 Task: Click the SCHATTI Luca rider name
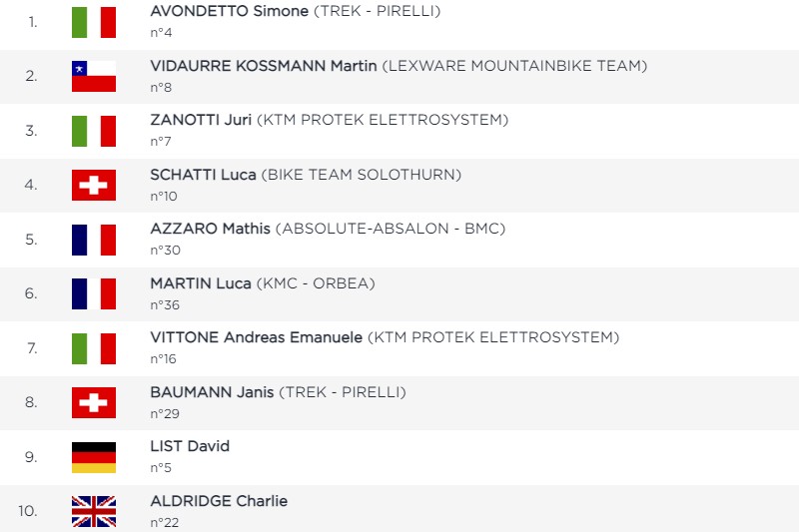pos(203,175)
